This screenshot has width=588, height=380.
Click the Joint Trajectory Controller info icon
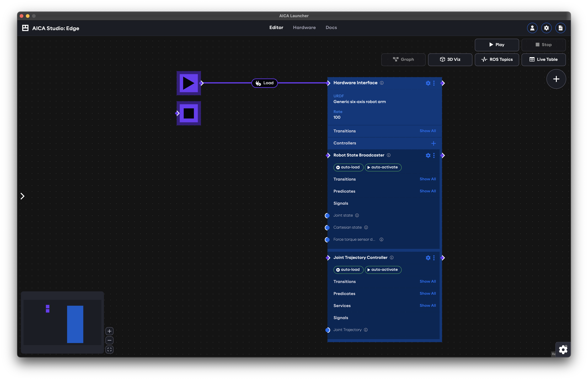click(x=391, y=258)
